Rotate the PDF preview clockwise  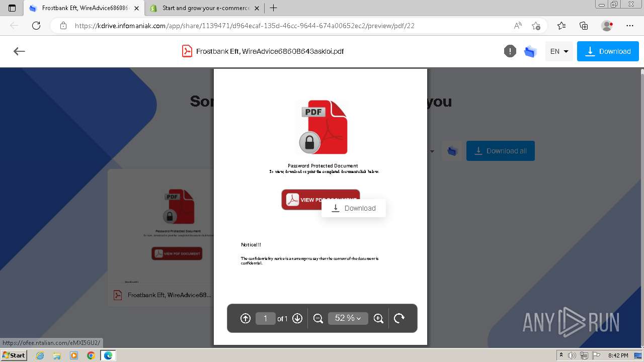(399, 318)
